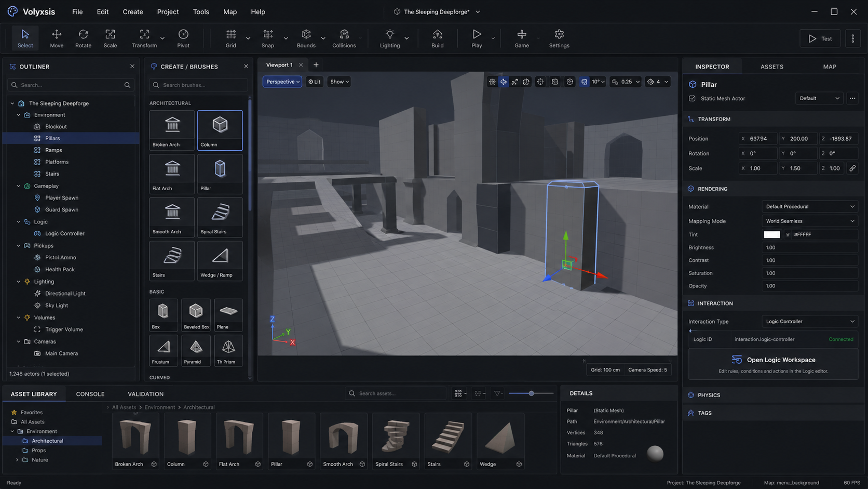Image resolution: width=868 pixels, height=489 pixels.
Task: Toggle the rotation snap icon beside 10°
Action: click(x=585, y=82)
